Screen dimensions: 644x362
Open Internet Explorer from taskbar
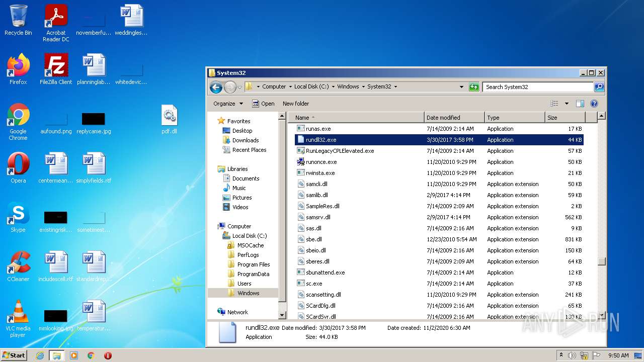pos(40,355)
